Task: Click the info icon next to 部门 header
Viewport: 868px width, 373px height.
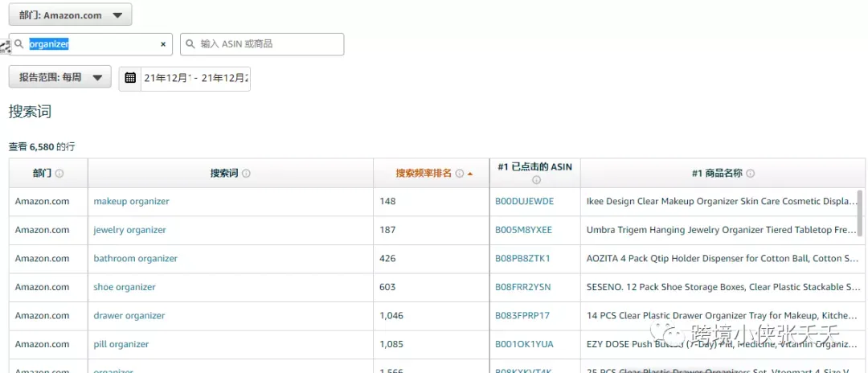Action: [59, 173]
